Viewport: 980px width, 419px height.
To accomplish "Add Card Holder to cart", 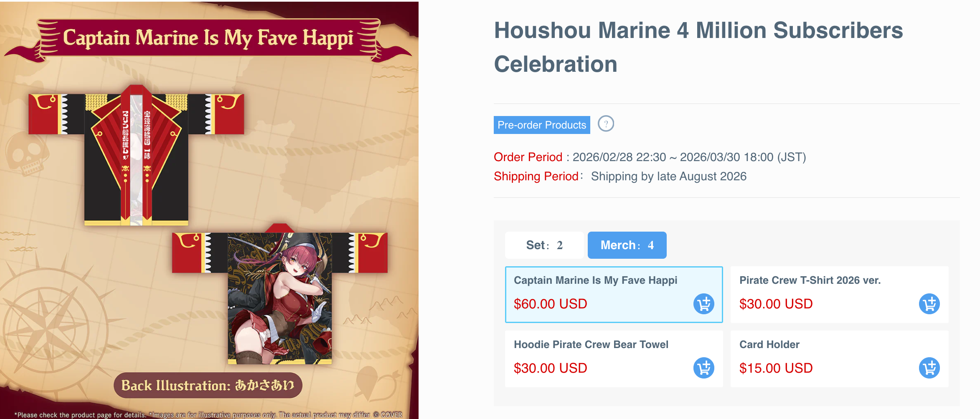I will 929,368.
